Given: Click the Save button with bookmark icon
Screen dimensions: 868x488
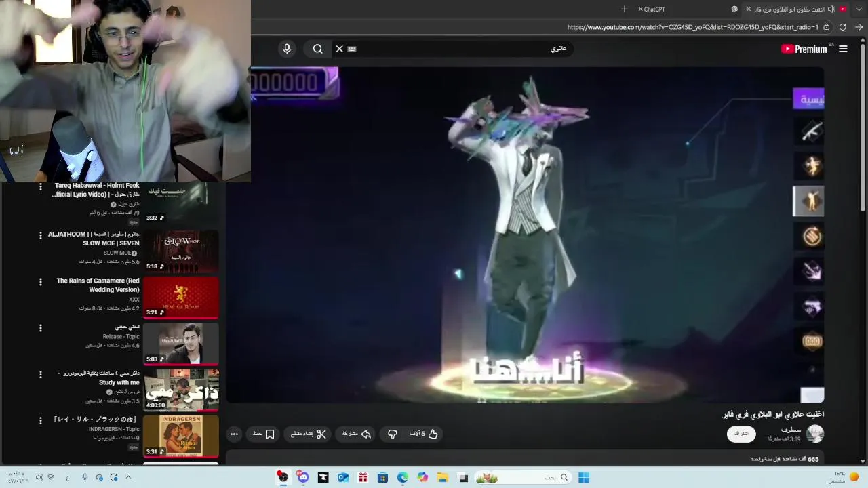Looking at the screenshot, I should 264,434.
